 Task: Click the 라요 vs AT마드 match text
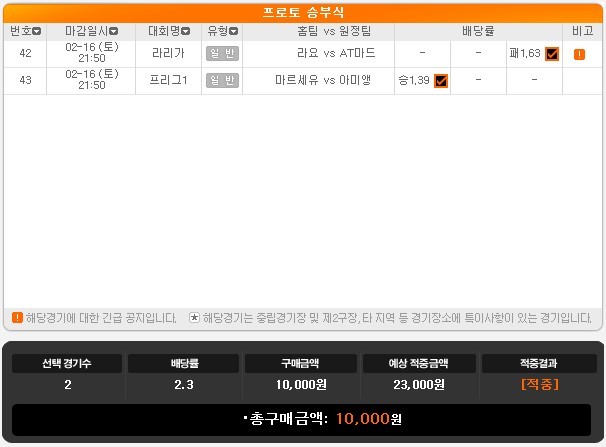[x=336, y=53]
